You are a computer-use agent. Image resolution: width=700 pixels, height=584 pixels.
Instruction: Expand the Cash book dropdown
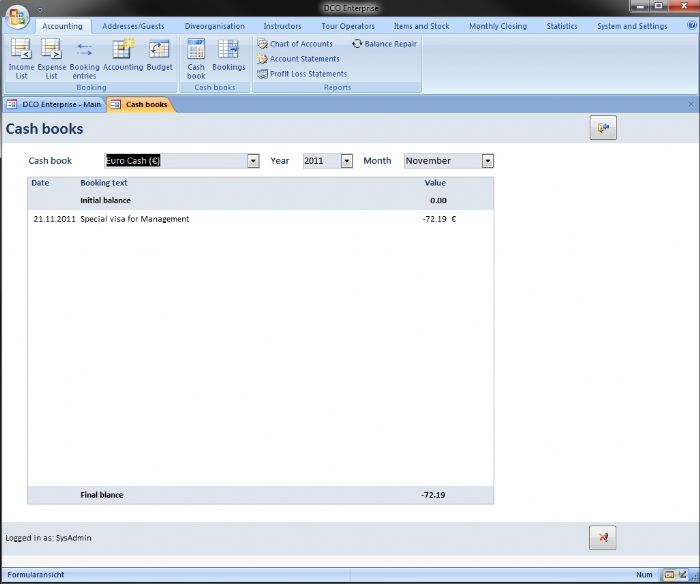point(253,161)
